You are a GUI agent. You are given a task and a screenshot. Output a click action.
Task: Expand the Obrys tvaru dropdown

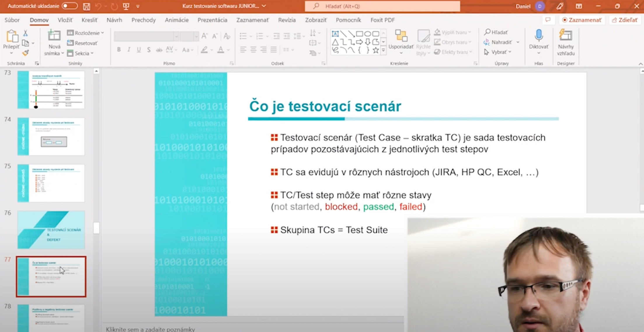point(470,42)
